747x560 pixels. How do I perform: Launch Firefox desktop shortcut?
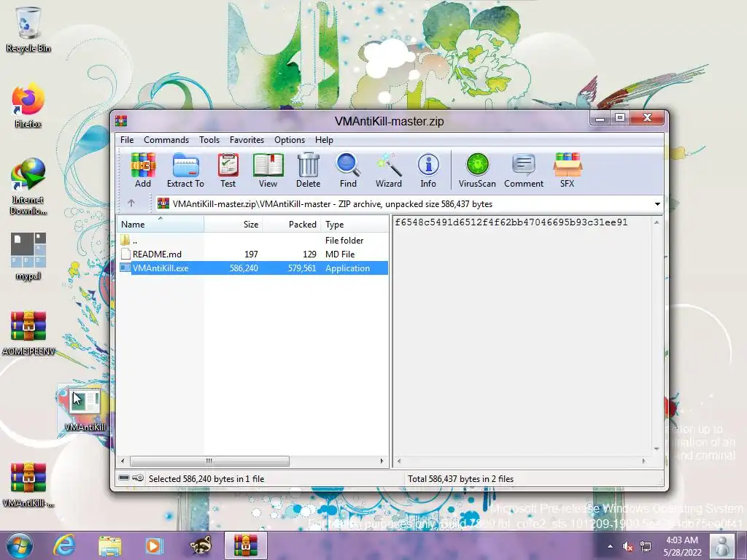(x=28, y=106)
